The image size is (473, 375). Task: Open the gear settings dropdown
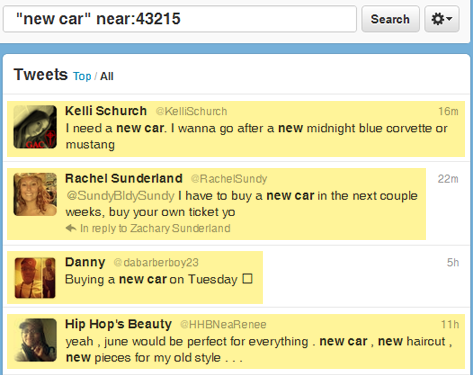click(x=442, y=19)
